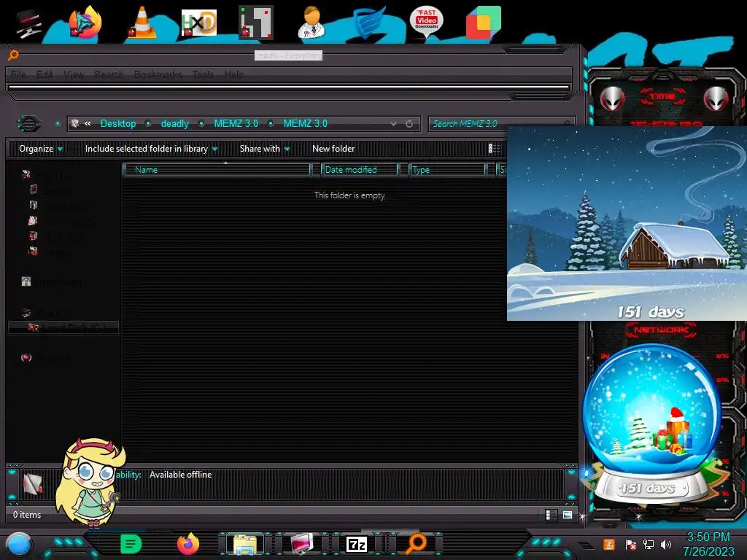747x560 pixels.
Task: Open the Edit menu in Everything window
Action: point(44,74)
